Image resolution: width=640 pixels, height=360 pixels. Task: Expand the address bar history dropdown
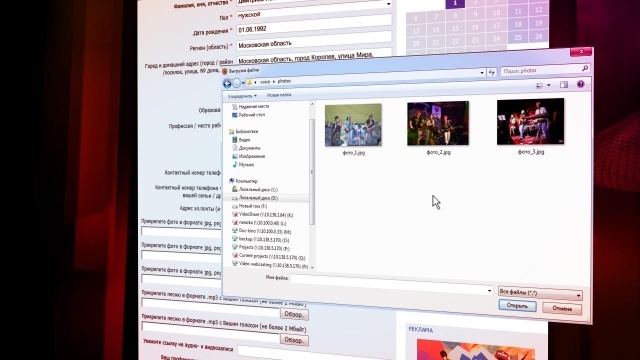pos(482,73)
